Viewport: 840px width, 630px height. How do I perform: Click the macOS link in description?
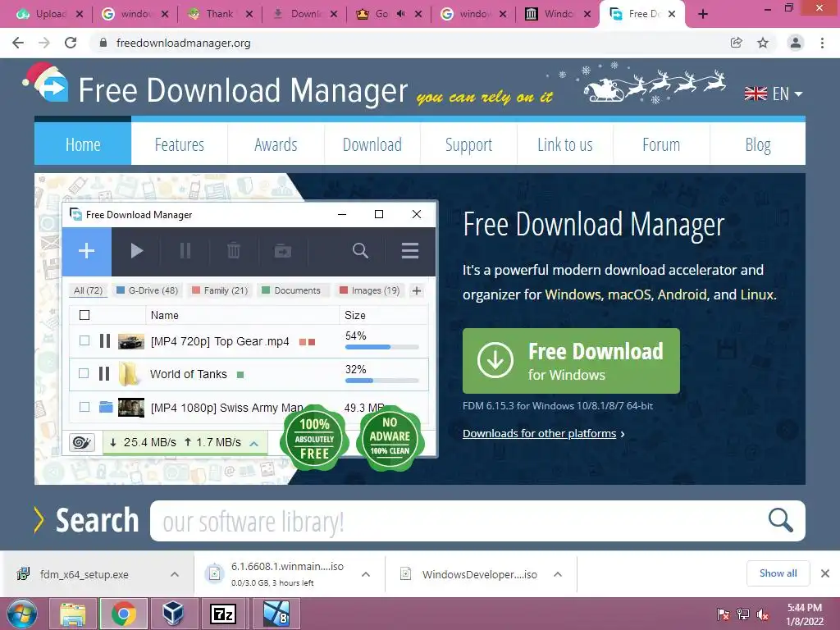[629, 294]
